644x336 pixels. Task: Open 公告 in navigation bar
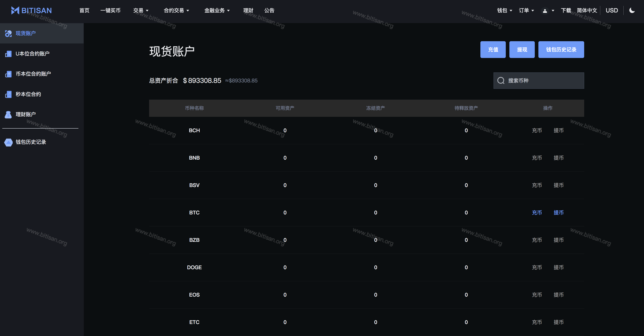tap(269, 10)
